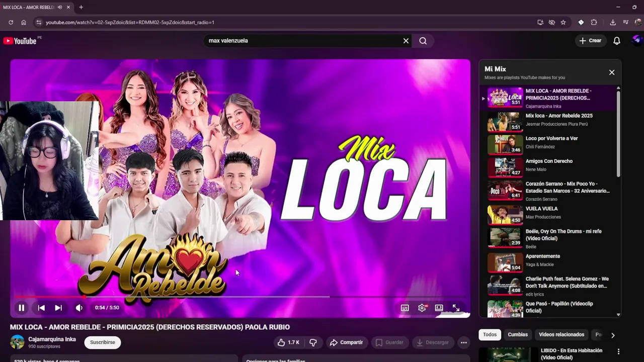This screenshot has width=644, height=362.
Task: Open the Crear menu
Action: pyautogui.click(x=590, y=41)
